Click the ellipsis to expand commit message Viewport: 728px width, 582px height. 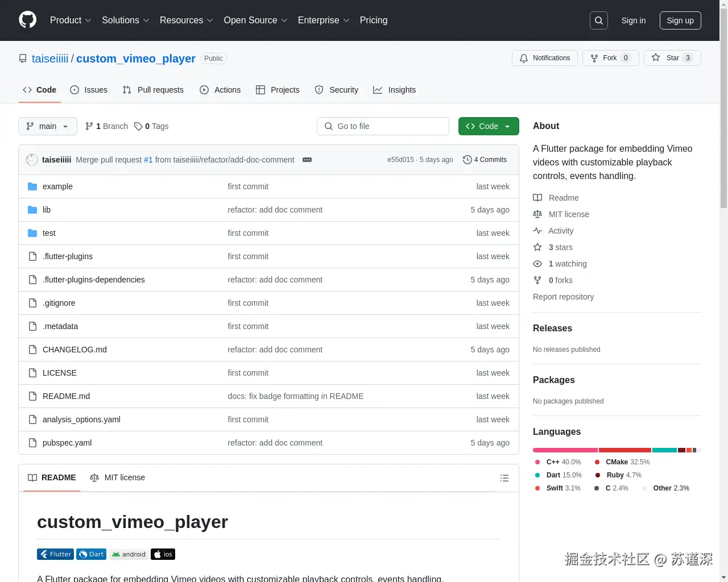coord(307,160)
